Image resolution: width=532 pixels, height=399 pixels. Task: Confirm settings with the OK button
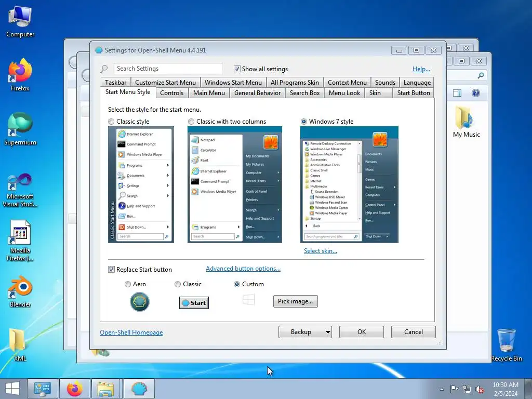362,332
